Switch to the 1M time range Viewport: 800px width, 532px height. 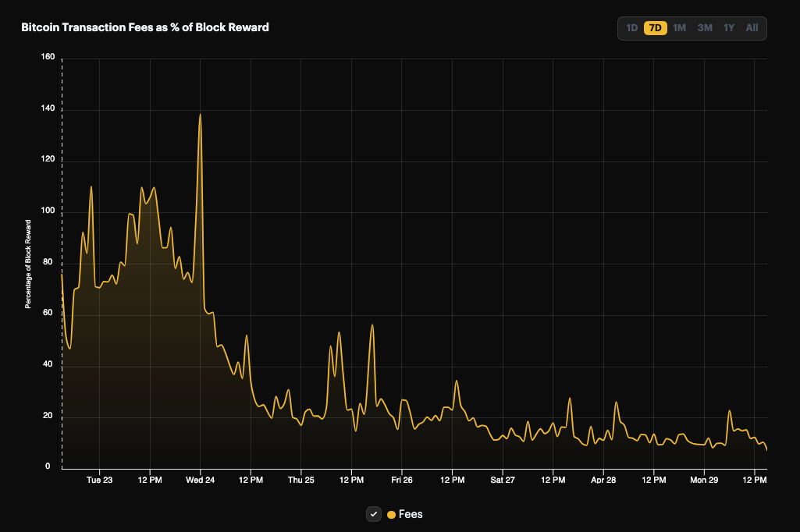(679, 28)
